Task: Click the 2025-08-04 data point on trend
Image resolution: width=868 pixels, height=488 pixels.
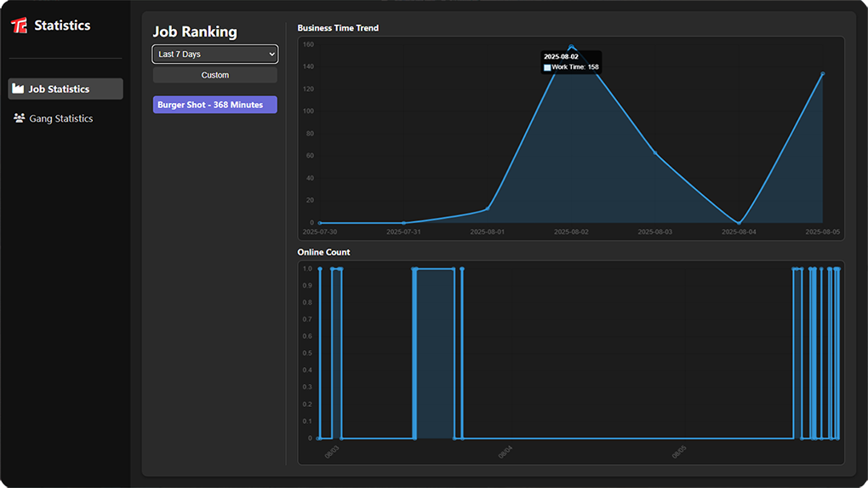Action: click(739, 222)
